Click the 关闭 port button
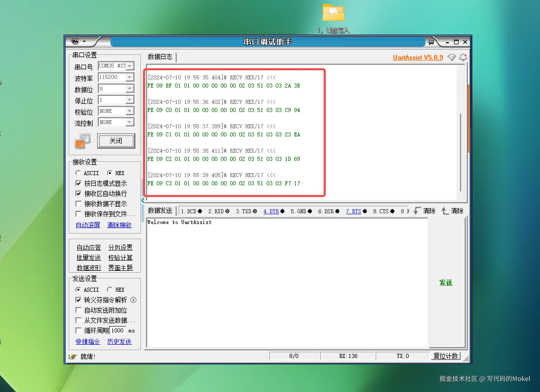The height and width of the screenshot is (392, 540). [116, 141]
